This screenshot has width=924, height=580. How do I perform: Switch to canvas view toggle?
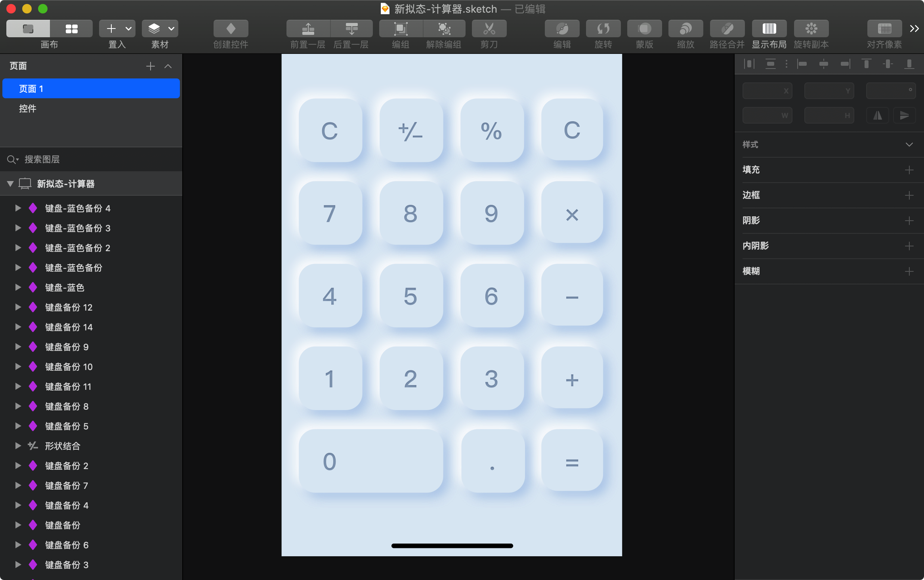tap(28, 29)
